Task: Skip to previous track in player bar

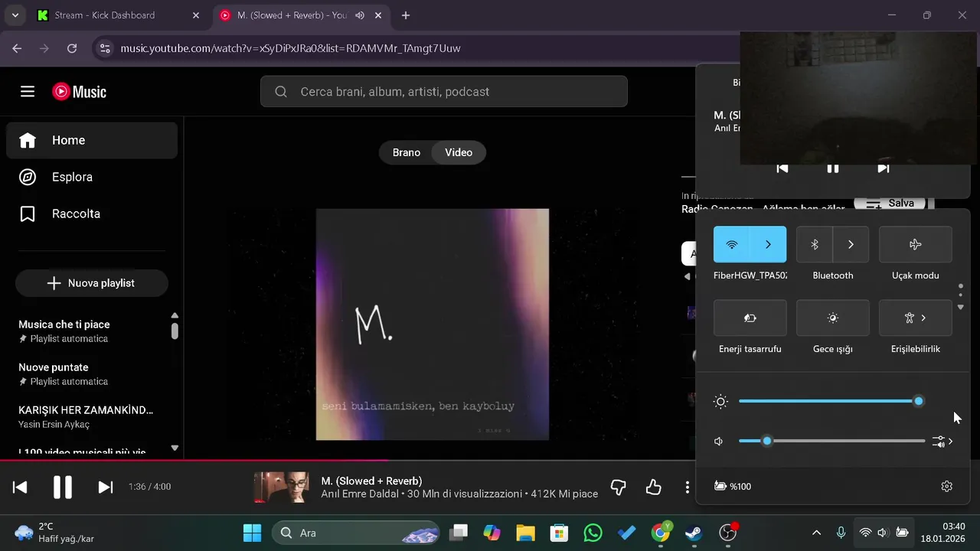Action: point(20,487)
